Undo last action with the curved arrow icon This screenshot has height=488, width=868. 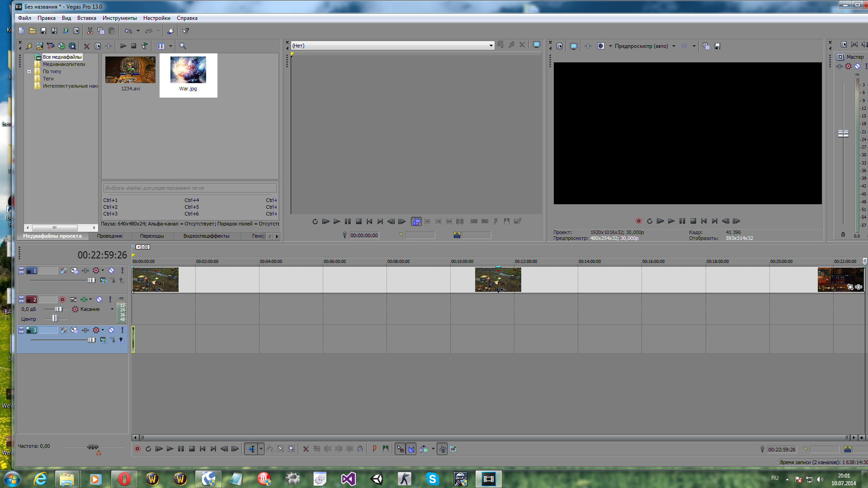pos(128,31)
